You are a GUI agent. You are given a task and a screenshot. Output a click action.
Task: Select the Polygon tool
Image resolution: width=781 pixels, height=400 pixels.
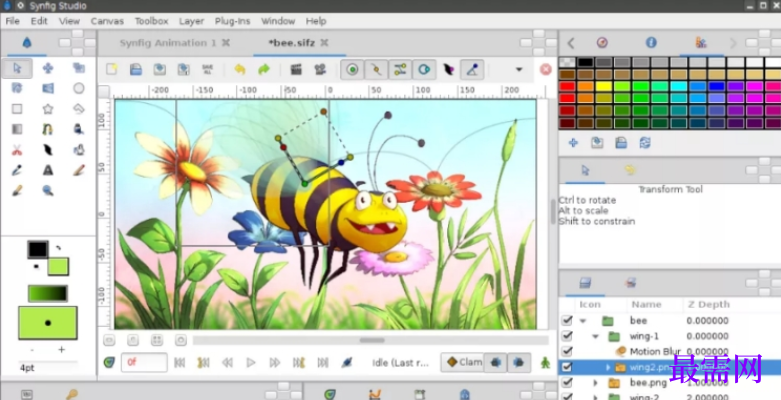click(79, 109)
